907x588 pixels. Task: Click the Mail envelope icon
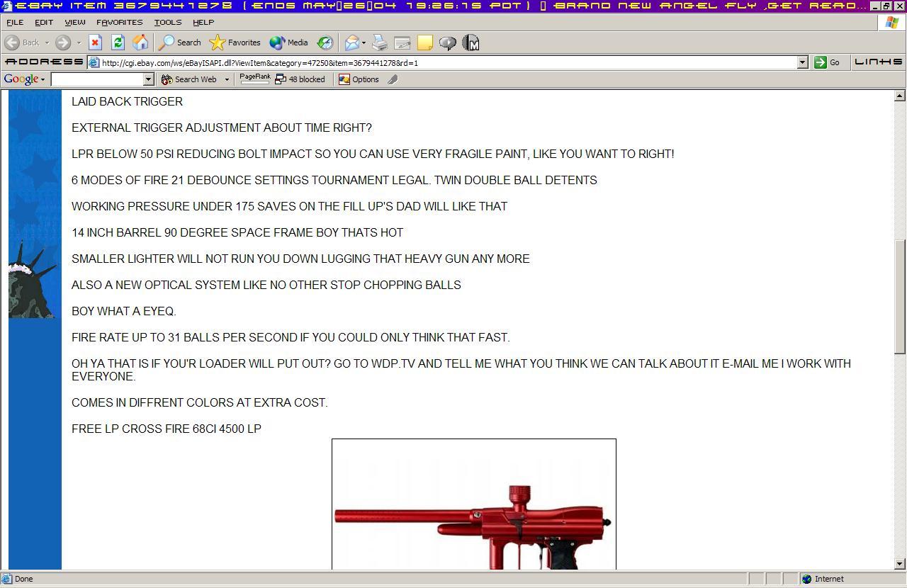tap(351, 43)
